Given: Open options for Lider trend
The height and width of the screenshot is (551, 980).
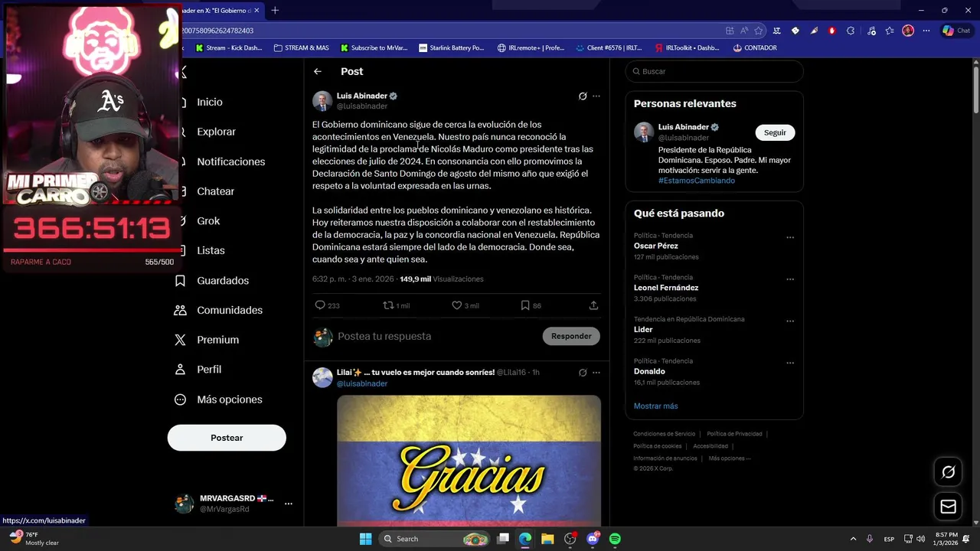Looking at the screenshot, I should tap(790, 321).
